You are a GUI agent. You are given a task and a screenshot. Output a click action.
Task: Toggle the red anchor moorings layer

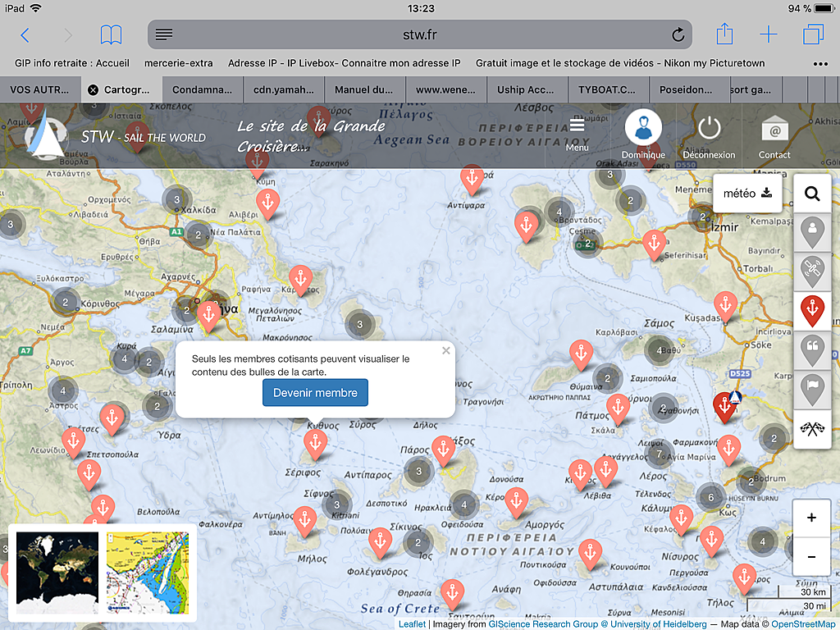click(x=812, y=311)
